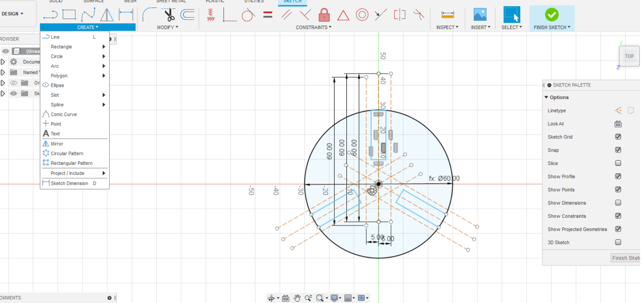Enable the Slice checkbox
The width and height of the screenshot is (644, 303).
click(618, 163)
